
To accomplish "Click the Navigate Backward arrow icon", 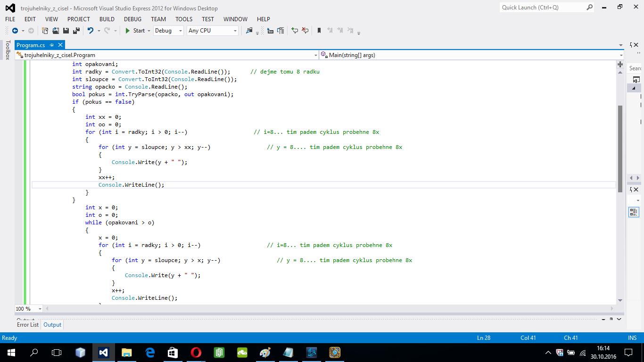I will (15, 31).
